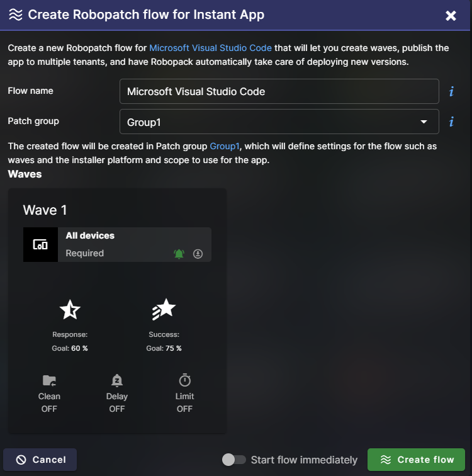Click the Create flow button
The height and width of the screenshot is (476, 472).
click(416, 460)
